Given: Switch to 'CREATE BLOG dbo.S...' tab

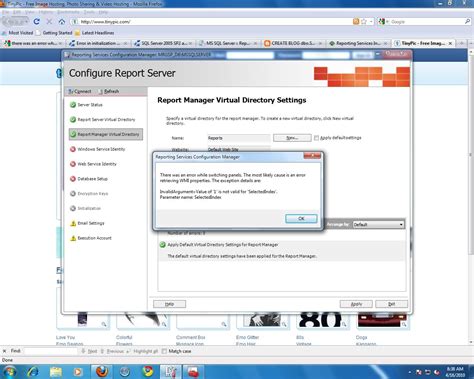Looking at the screenshot, I should [x=293, y=43].
